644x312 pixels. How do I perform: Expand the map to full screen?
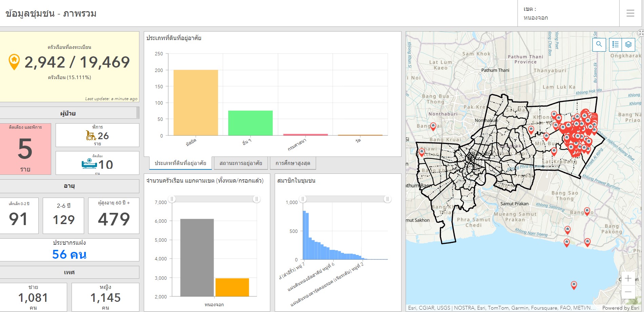click(x=641, y=33)
